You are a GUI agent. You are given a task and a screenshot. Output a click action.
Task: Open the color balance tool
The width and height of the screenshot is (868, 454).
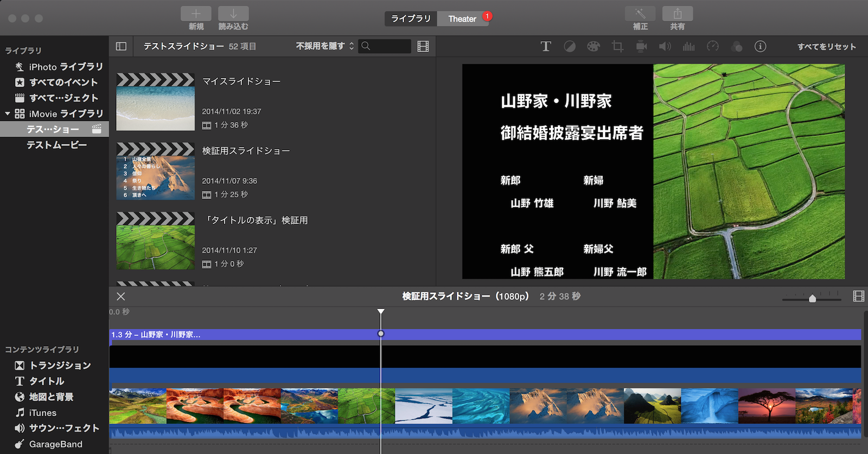coord(570,47)
